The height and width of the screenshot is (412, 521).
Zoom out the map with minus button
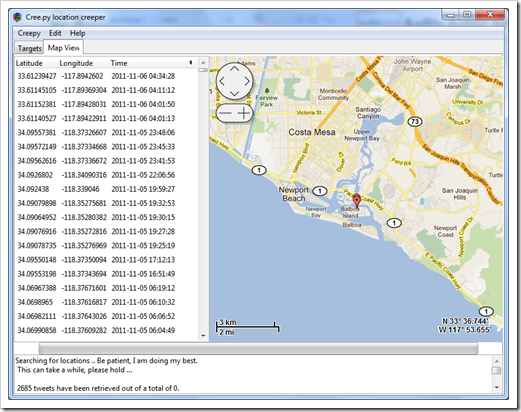[226, 113]
